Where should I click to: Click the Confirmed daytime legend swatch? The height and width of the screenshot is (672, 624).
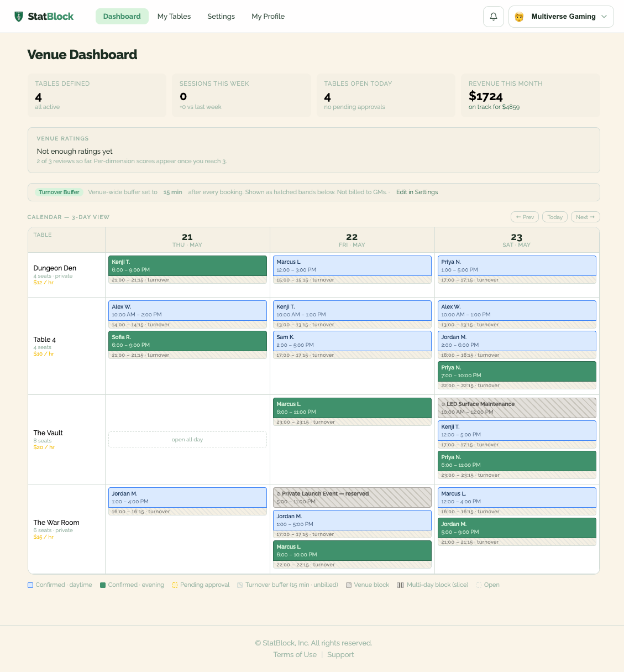click(30, 585)
